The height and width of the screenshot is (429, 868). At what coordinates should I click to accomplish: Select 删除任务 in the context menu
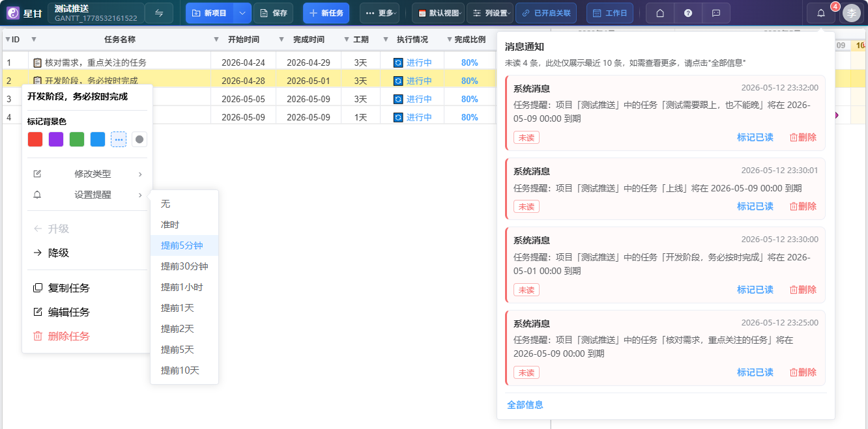point(87,336)
